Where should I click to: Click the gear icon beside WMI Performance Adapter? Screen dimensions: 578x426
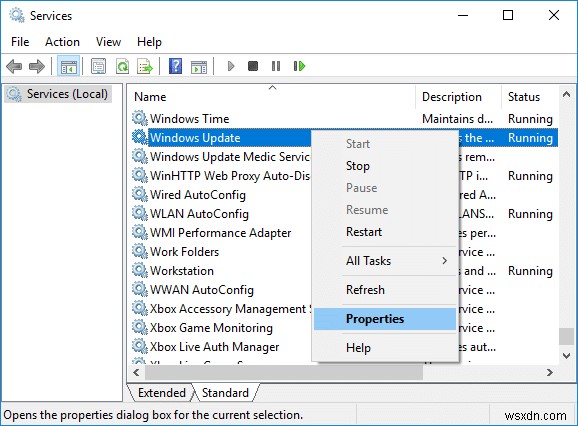pos(140,233)
